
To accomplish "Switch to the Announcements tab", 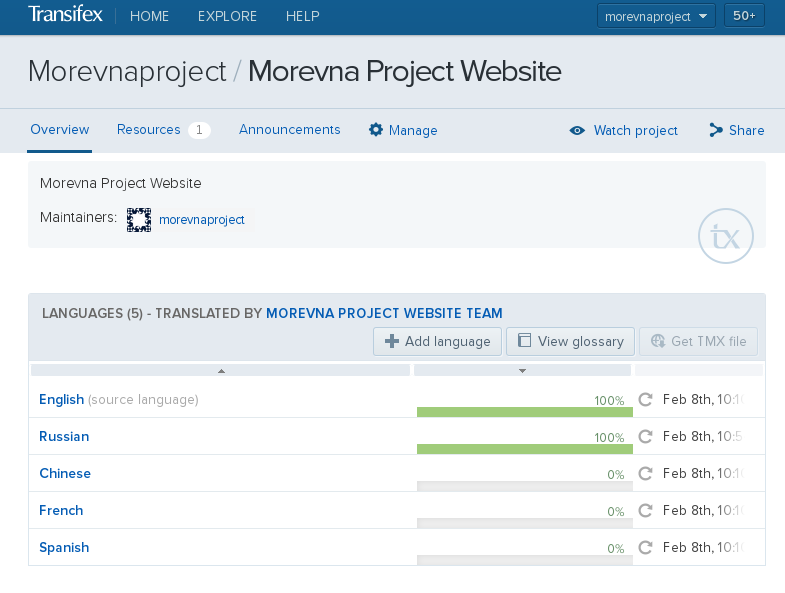I will [289, 130].
